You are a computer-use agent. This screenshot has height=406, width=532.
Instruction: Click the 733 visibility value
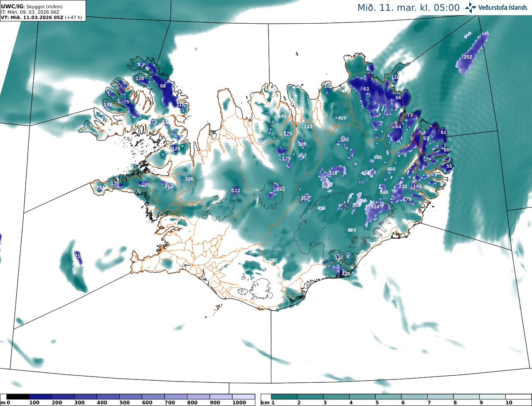coord(308,127)
